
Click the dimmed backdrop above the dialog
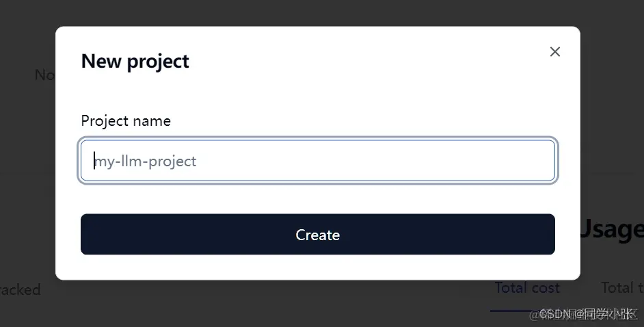(x=314, y=12)
